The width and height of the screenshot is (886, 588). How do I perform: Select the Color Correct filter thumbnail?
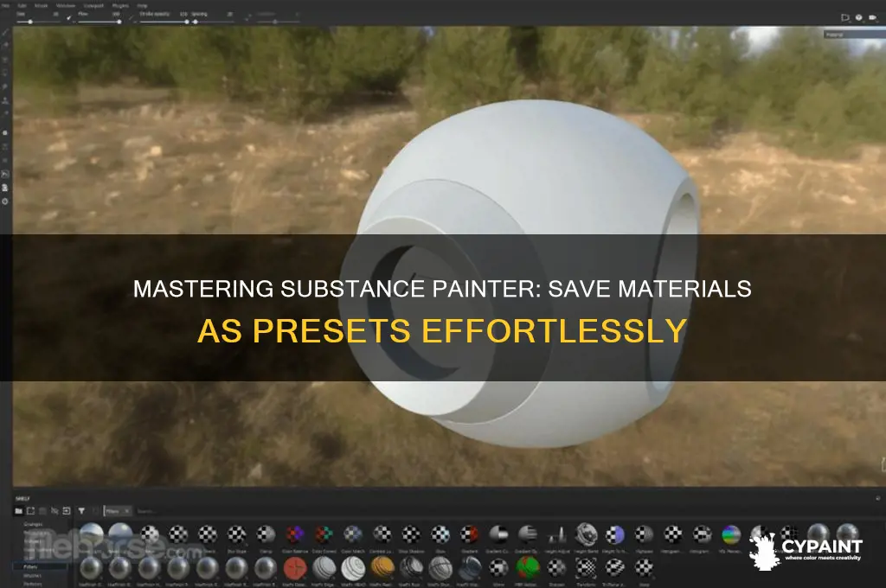tap(324, 534)
